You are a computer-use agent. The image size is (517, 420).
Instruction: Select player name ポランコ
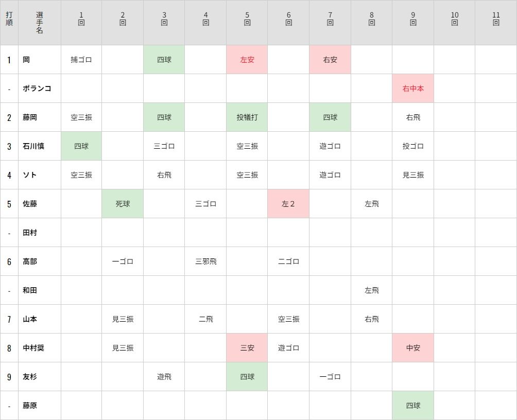tap(37, 89)
